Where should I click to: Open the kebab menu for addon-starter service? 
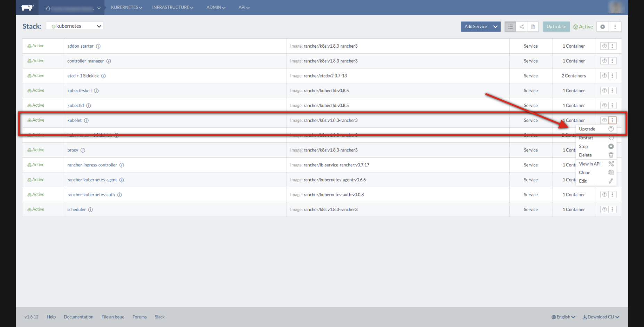pyautogui.click(x=612, y=46)
